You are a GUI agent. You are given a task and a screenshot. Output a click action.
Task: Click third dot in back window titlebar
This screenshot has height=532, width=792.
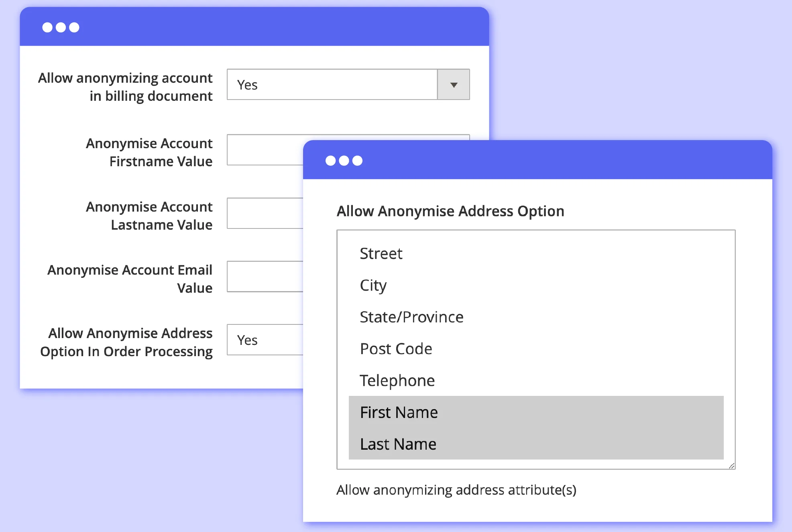[x=74, y=27]
